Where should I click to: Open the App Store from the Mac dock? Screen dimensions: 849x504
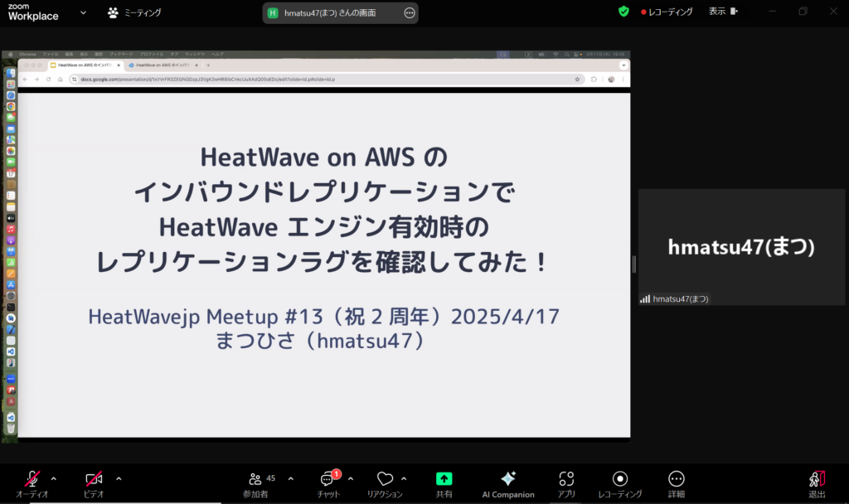pyautogui.click(x=10, y=285)
